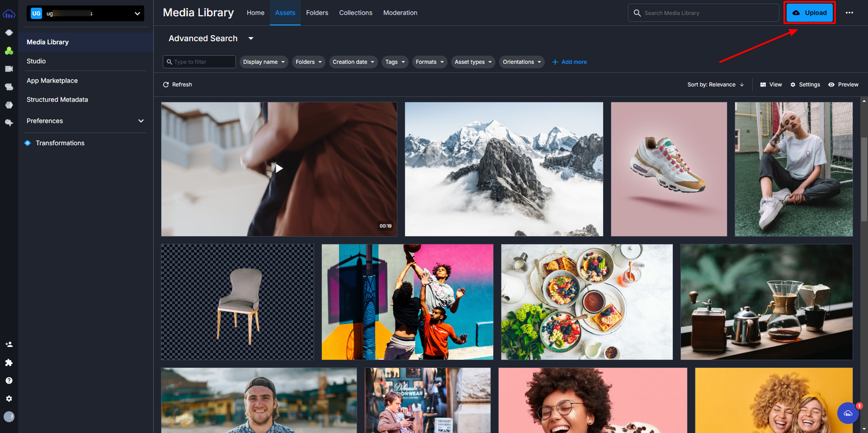Switch to the Home tab
The width and height of the screenshot is (868, 433).
coord(256,13)
